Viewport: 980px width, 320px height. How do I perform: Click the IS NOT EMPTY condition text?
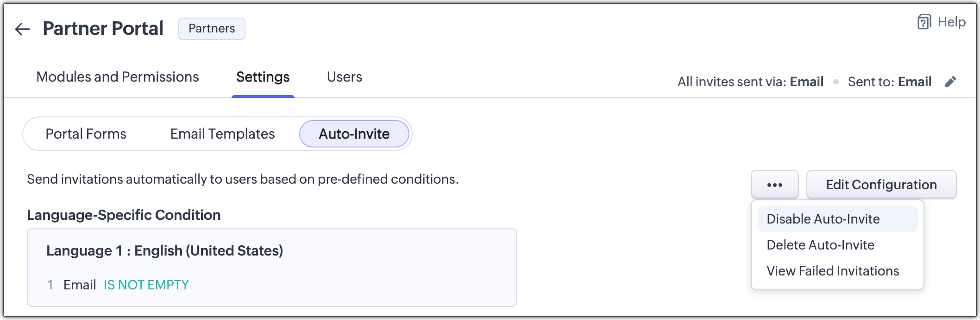click(146, 285)
